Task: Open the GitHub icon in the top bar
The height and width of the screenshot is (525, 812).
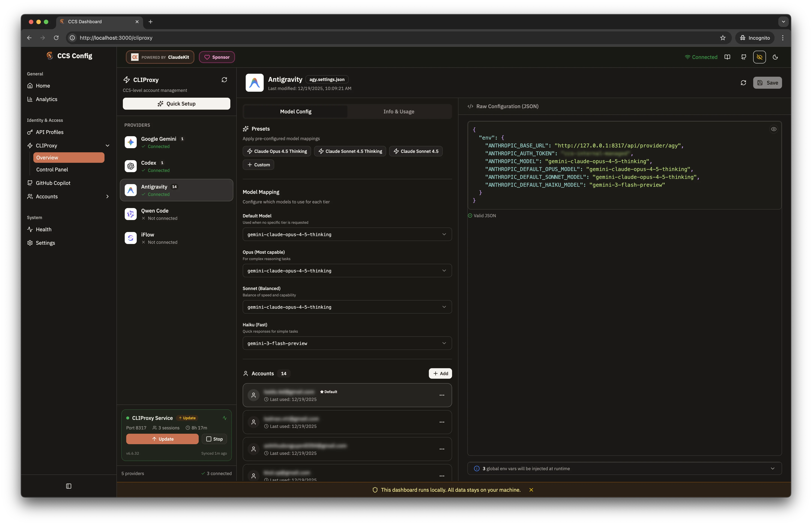Action: coord(744,57)
